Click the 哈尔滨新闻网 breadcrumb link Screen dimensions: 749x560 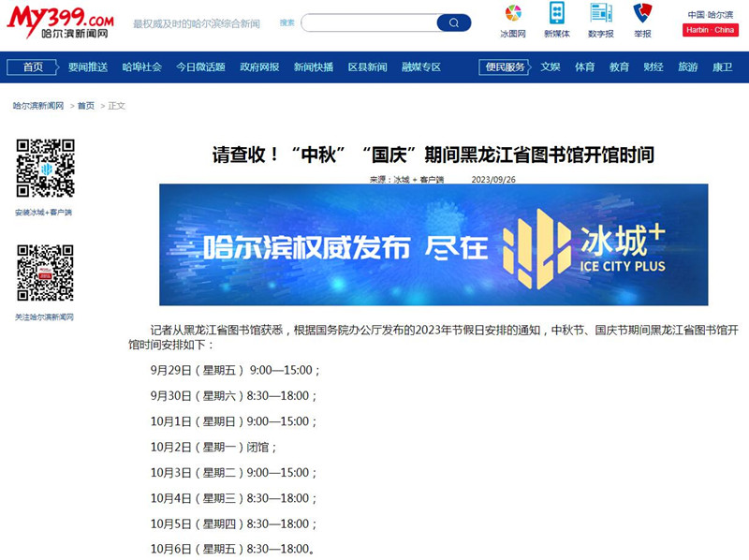coord(38,106)
